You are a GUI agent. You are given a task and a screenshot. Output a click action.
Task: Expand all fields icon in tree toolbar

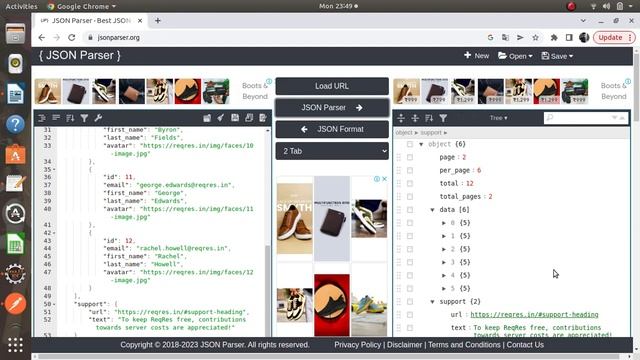(401, 118)
